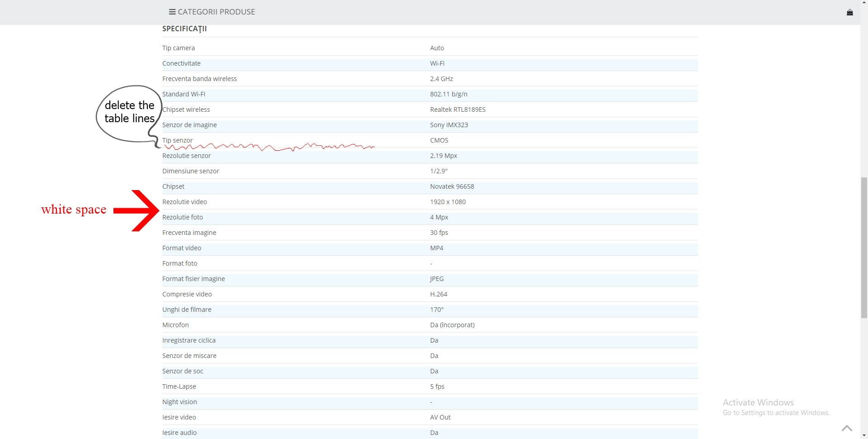868x439 pixels.
Task: Click the 'Standard Wi-Fi' label
Action: point(184,94)
